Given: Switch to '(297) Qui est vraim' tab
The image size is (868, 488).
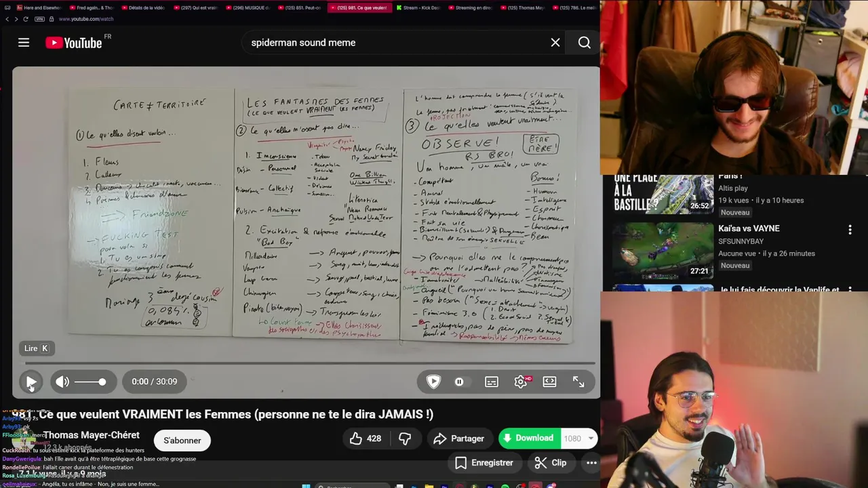Looking at the screenshot, I should click(x=195, y=7).
